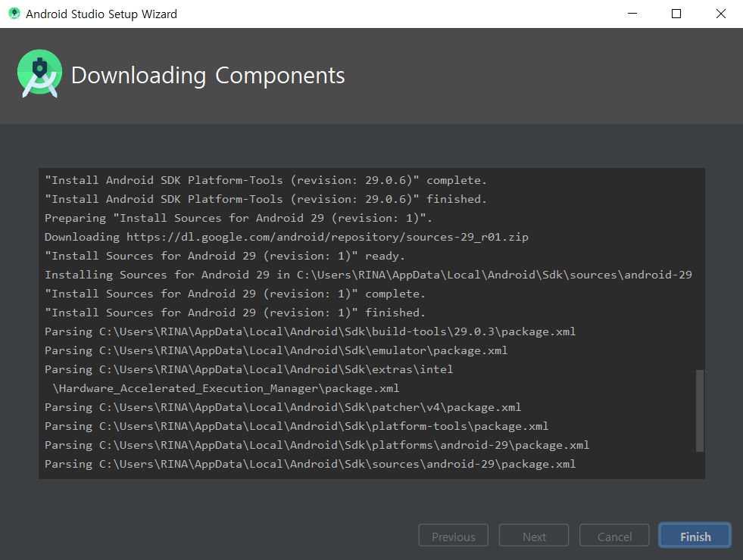Click the line parsing sources\android-29\package.xml

[x=311, y=464]
